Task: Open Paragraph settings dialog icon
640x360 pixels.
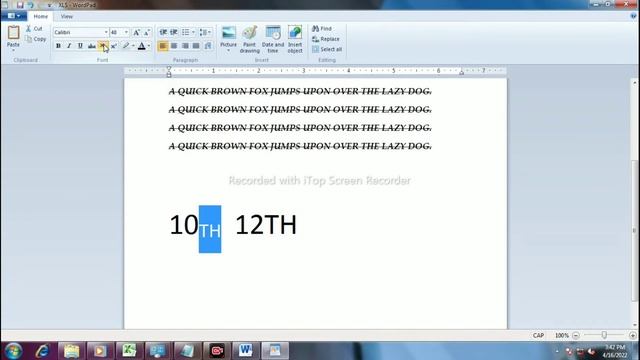Action: tap(208, 46)
